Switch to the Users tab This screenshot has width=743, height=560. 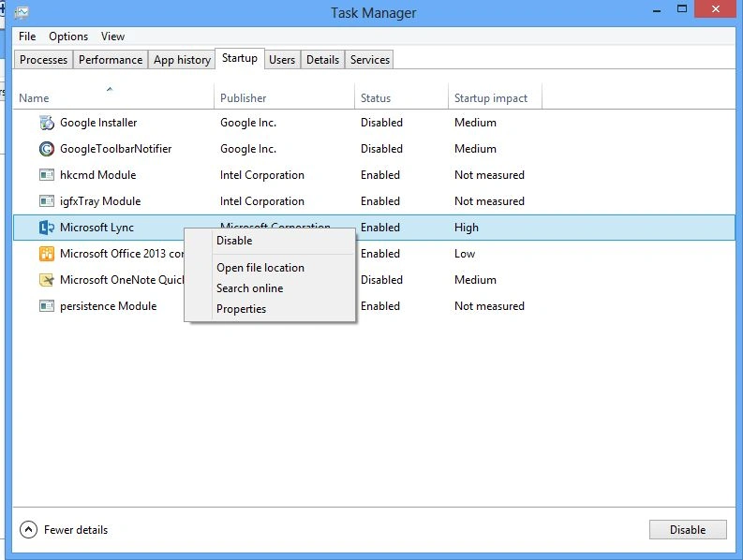click(282, 60)
